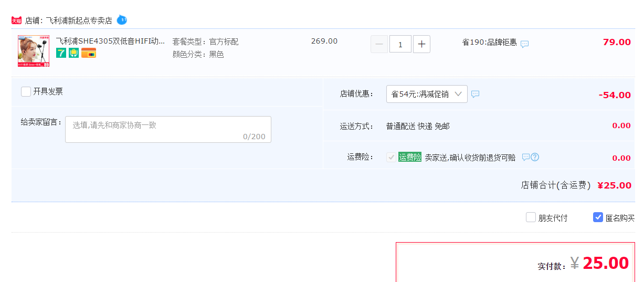Click the 颜色分类：黑色 text
The image size is (644, 282).
click(x=198, y=54)
